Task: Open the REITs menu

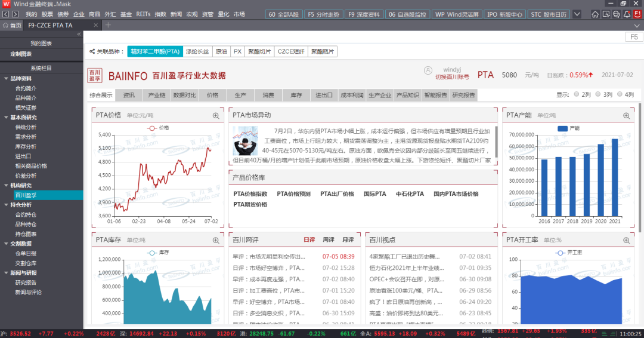Action: point(143,14)
